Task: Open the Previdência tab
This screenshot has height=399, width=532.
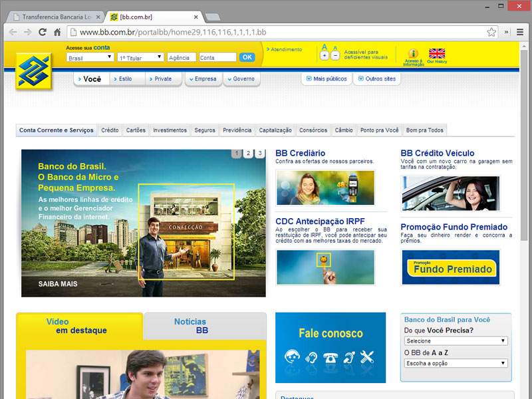Action: 237,130
